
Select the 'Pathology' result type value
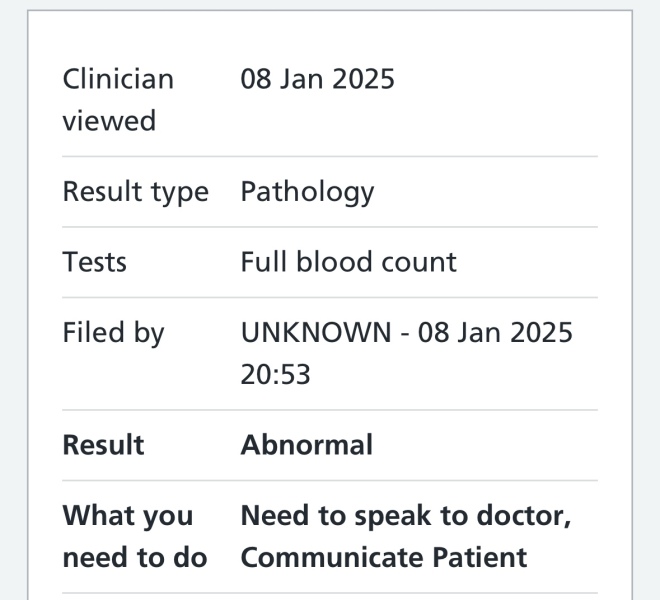tap(307, 191)
